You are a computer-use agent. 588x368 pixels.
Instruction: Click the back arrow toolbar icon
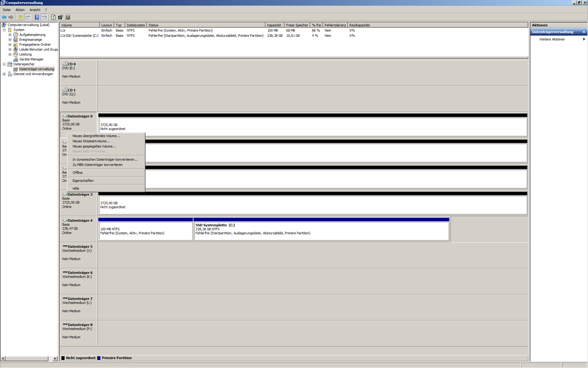pos(4,17)
